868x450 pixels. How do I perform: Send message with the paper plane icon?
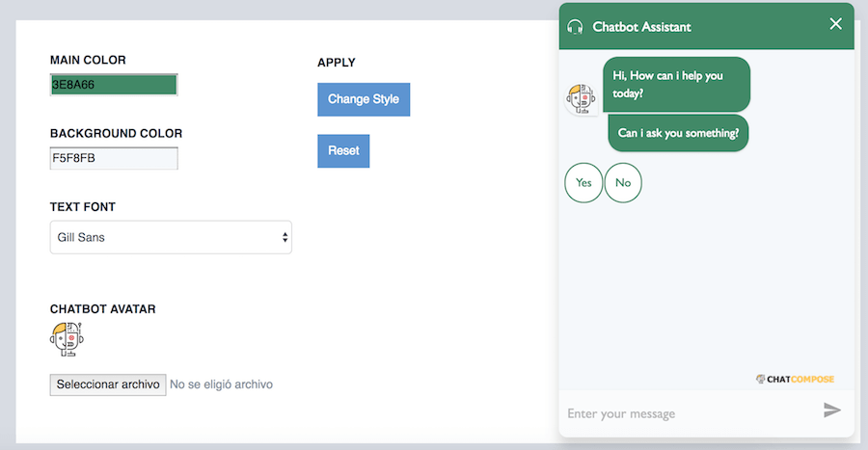831,410
